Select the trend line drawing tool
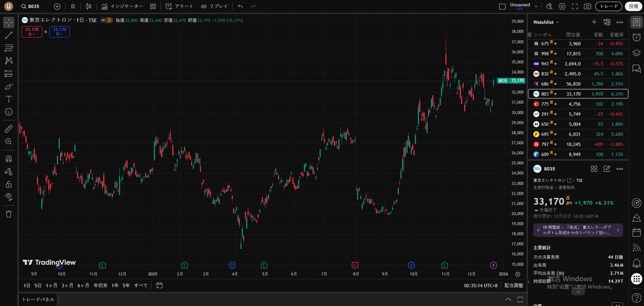The width and height of the screenshot is (644, 306). click(x=9, y=35)
